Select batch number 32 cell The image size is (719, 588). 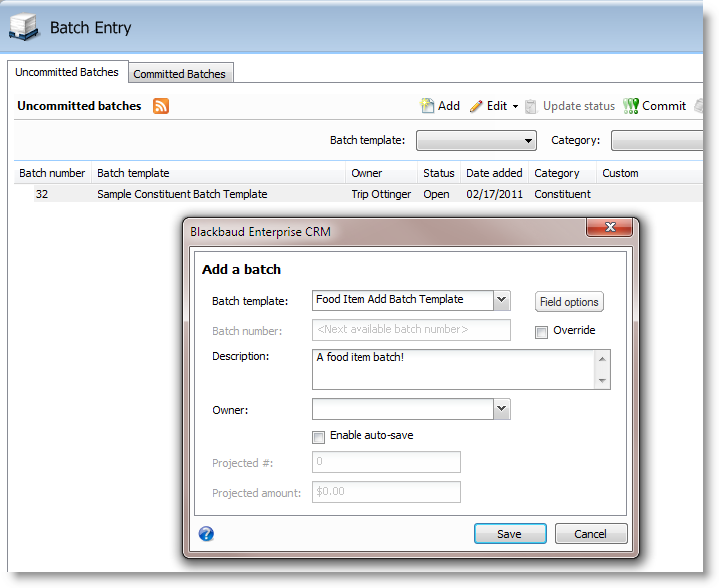(42, 194)
